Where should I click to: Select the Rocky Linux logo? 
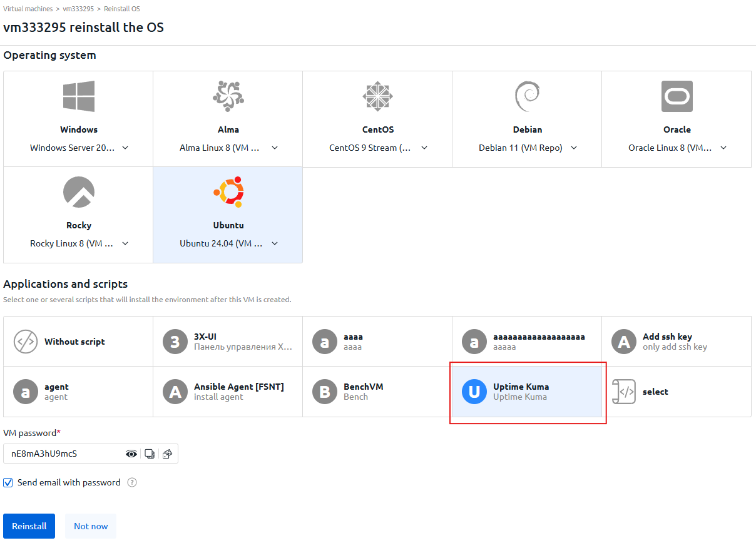point(79,192)
